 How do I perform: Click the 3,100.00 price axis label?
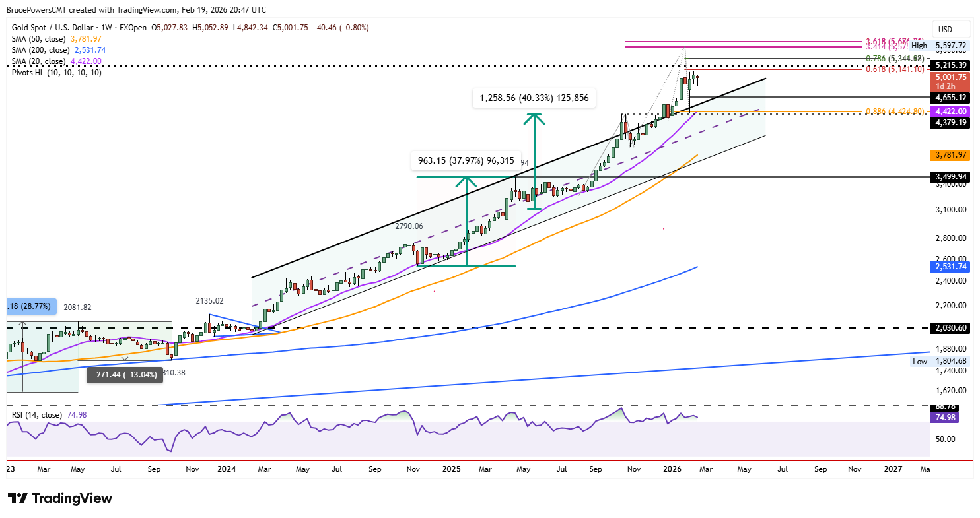(x=951, y=210)
